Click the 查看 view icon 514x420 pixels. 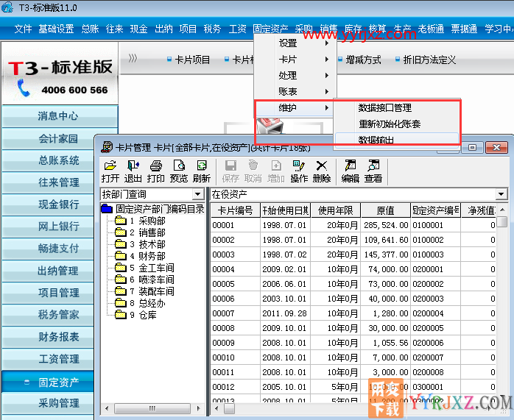coord(373,171)
